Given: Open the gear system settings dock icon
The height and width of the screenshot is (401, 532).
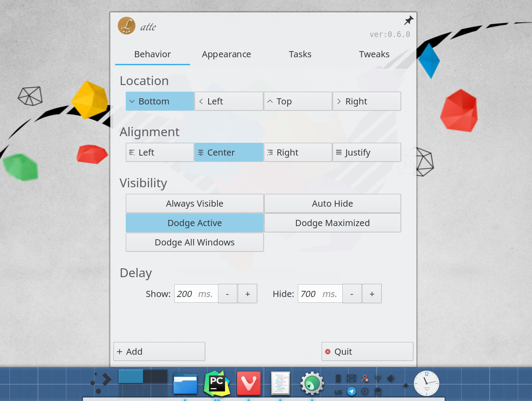Looking at the screenshot, I should pos(312,383).
